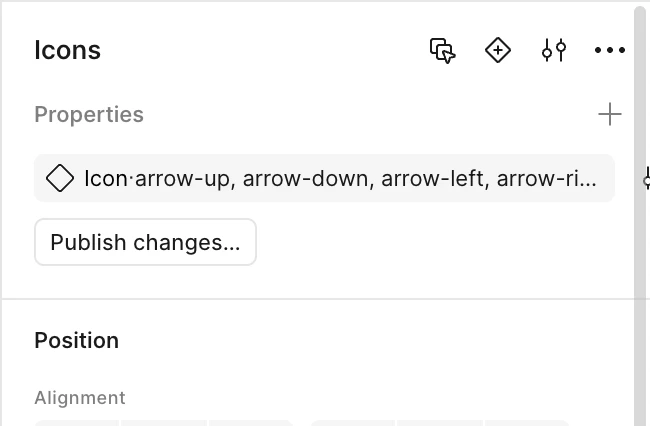Click the diamond plus add variant icon
The image size is (650, 426).
[497, 51]
